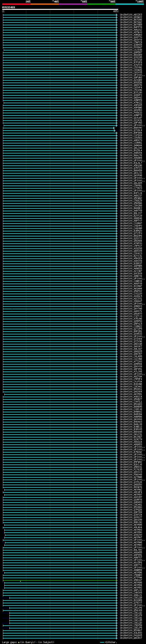Open hit UniRef100_Q9M5M7
The height and width of the screenshot is (644, 146).
[x=131, y=52]
